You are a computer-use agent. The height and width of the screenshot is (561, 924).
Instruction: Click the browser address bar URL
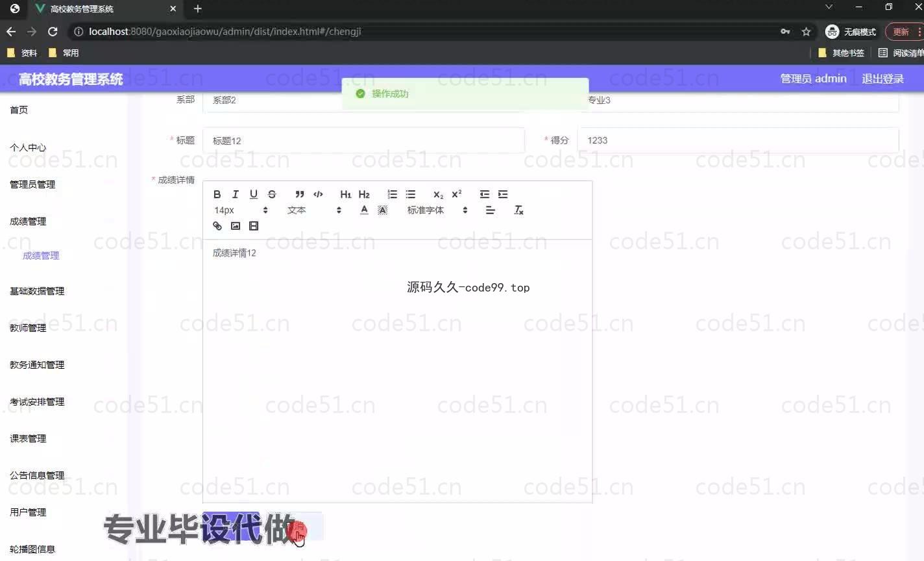[225, 31]
